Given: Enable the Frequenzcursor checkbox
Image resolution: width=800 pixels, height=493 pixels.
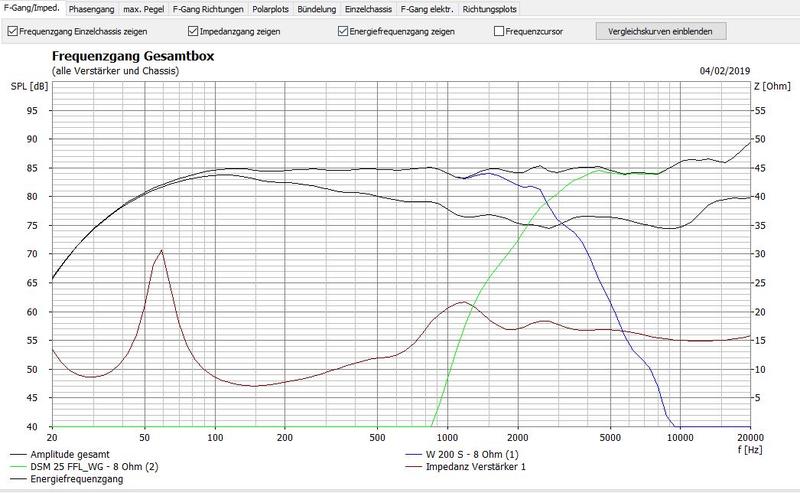Looking at the screenshot, I should point(499,31).
